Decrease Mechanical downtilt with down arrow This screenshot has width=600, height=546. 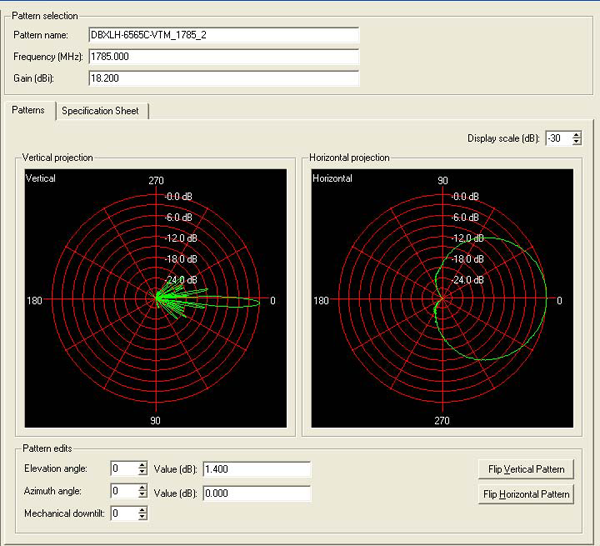pyautogui.click(x=143, y=517)
